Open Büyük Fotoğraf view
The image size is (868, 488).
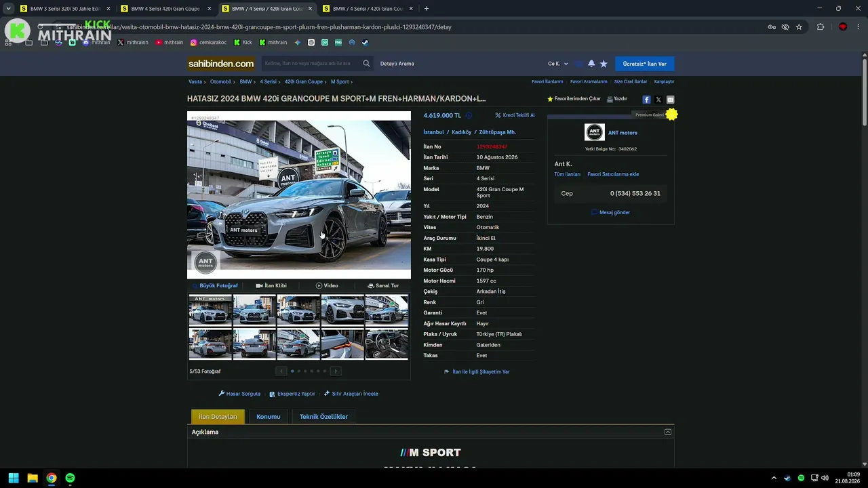[215, 286]
